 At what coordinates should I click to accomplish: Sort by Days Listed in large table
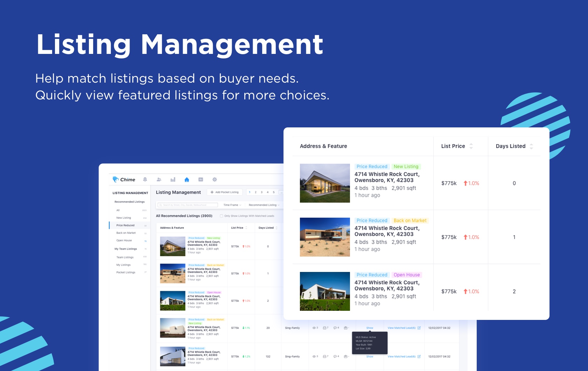tap(531, 146)
